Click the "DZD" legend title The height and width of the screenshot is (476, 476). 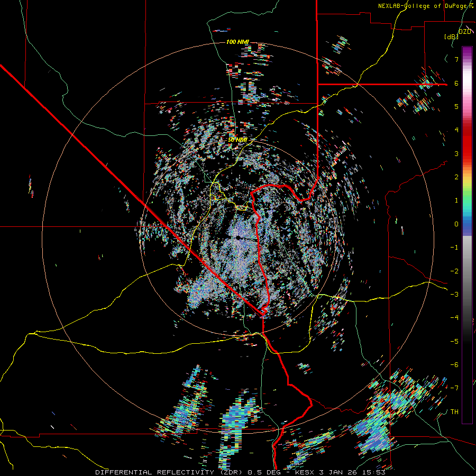point(465,32)
